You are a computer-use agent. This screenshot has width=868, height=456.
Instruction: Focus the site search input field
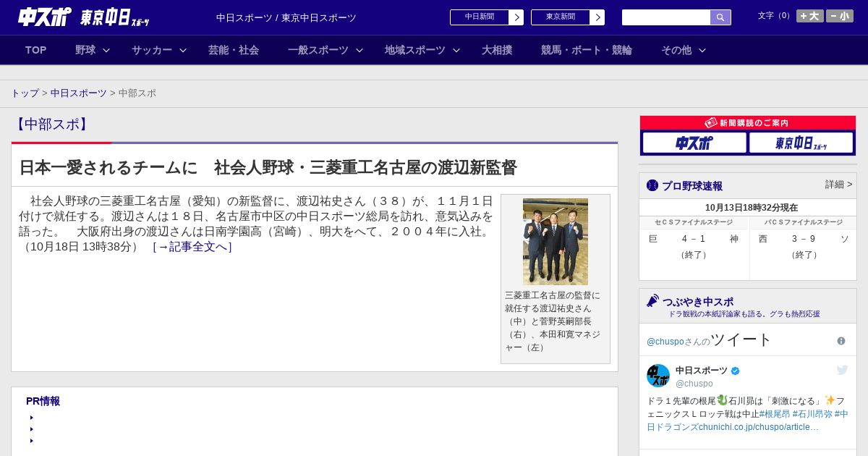[x=666, y=17]
